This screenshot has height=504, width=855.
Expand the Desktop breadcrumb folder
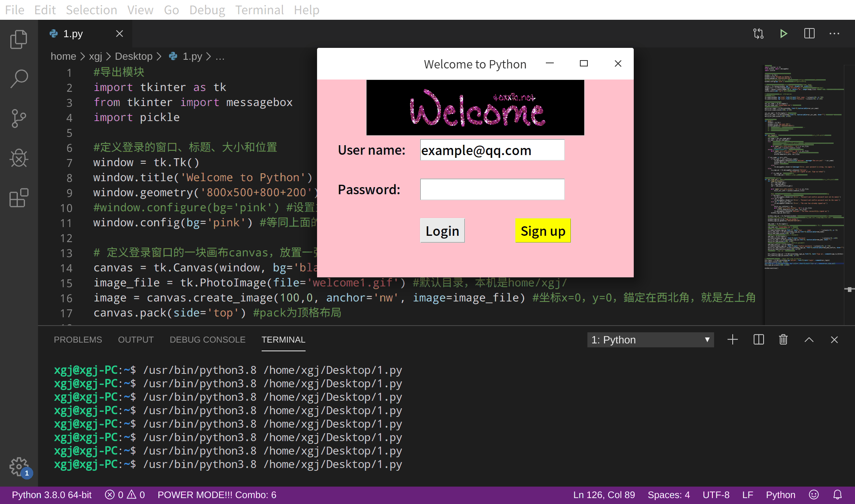click(x=133, y=57)
